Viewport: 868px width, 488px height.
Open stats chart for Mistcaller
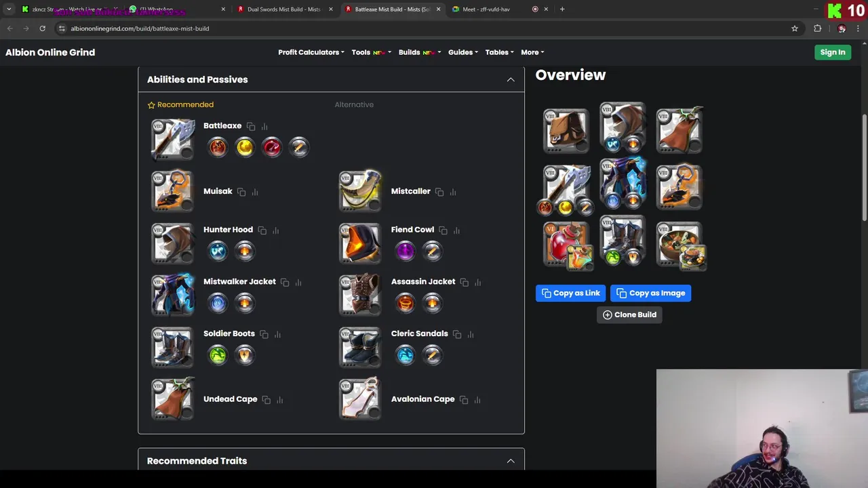pos(453,192)
